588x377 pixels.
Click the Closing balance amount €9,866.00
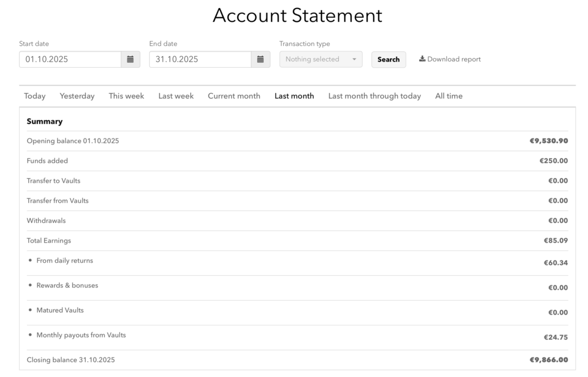(548, 360)
